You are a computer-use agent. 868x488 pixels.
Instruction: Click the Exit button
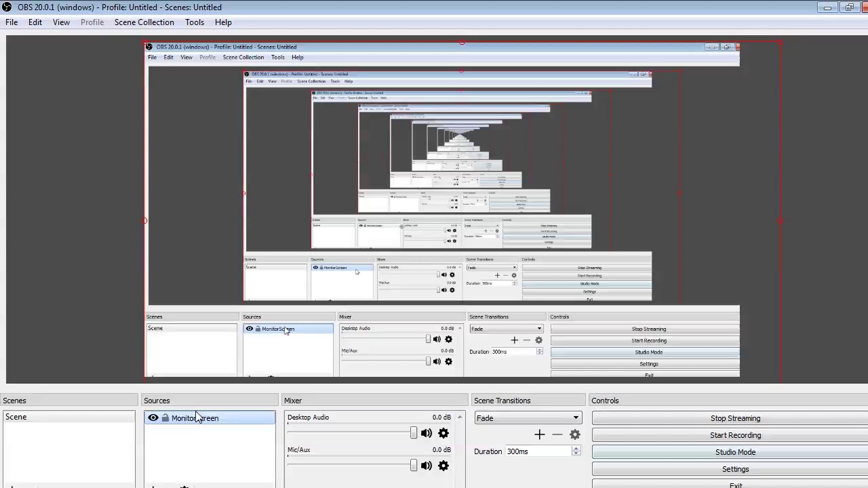pyautogui.click(x=735, y=485)
